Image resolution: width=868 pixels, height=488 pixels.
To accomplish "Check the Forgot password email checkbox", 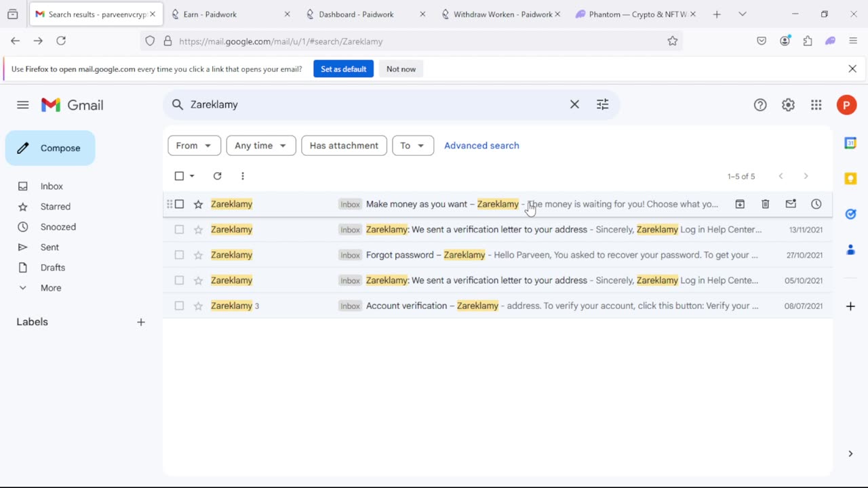I will click(x=179, y=255).
